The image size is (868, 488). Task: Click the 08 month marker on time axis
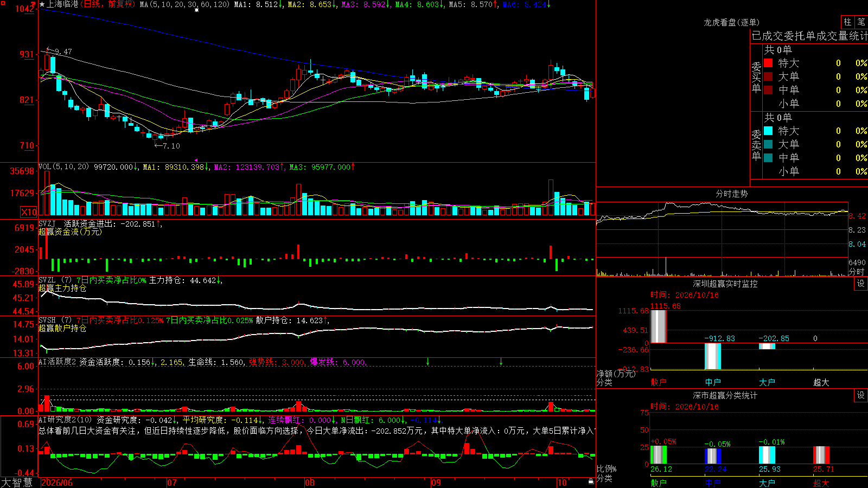[310, 483]
